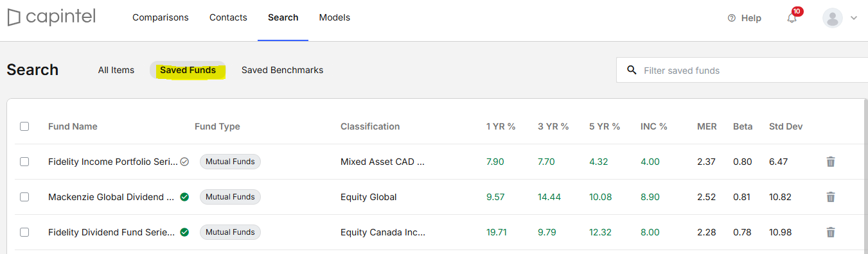Check the Fidelity Income Portfolio row checkbox
Viewport: 868px width, 254px height.
24,162
